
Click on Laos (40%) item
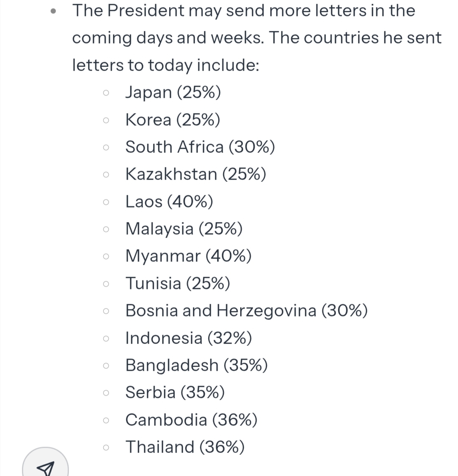[x=169, y=202]
